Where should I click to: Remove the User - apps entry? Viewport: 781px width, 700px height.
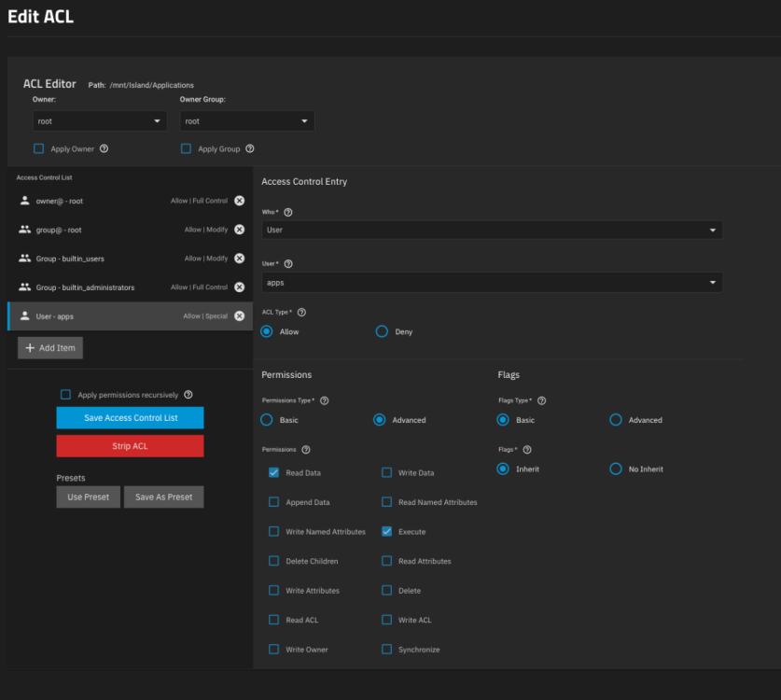tap(239, 316)
